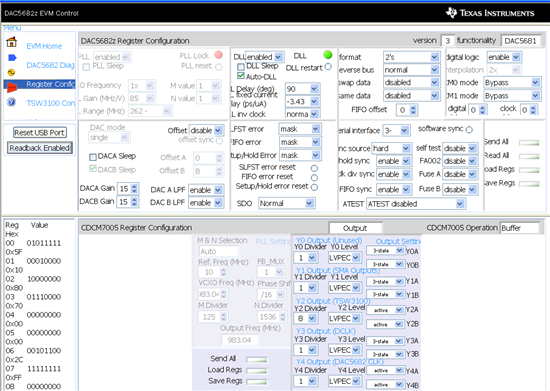Select the software sync radio button
Screen dimensions: 550x391
tap(469, 130)
